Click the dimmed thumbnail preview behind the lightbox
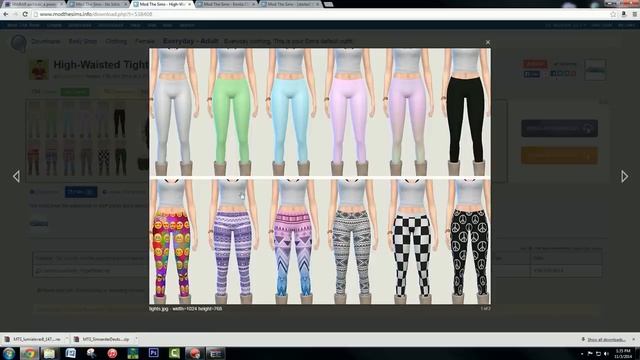The height and width of the screenshot is (360, 640). (x=78, y=141)
